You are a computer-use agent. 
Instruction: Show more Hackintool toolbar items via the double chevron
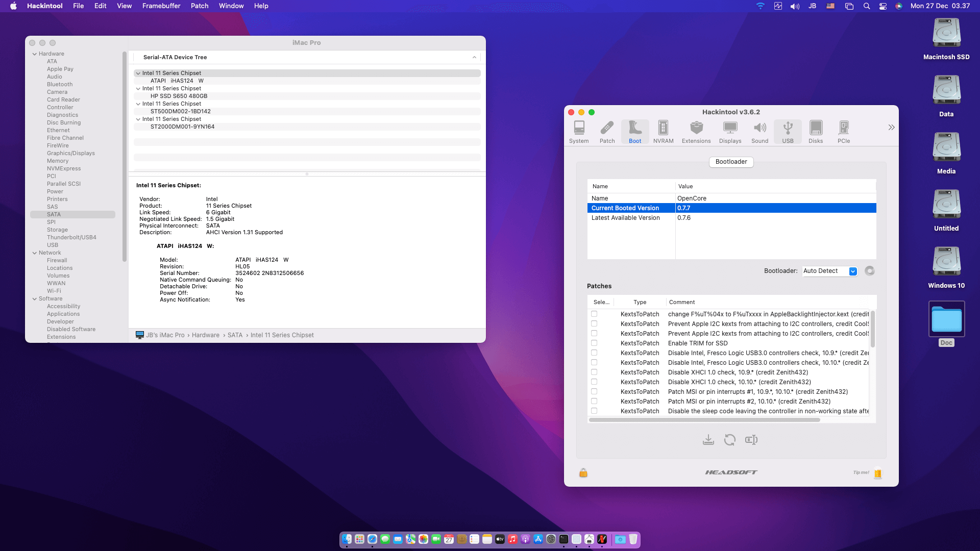coord(891,128)
